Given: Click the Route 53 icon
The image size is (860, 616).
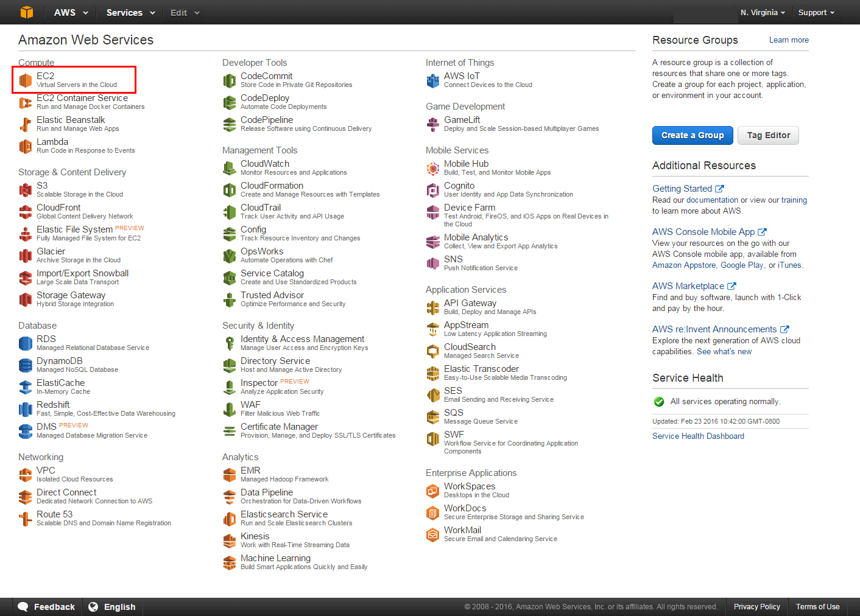Looking at the screenshot, I should pyautogui.click(x=26, y=519).
